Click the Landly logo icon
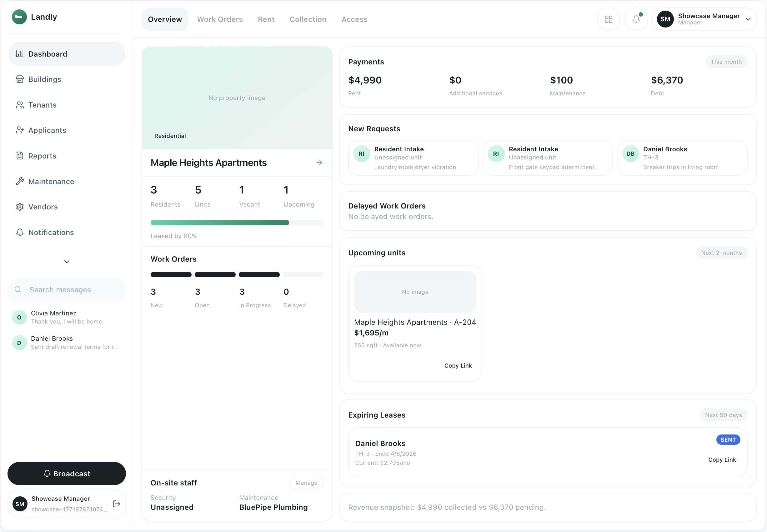The width and height of the screenshot is (767, 532). point(19,17)
